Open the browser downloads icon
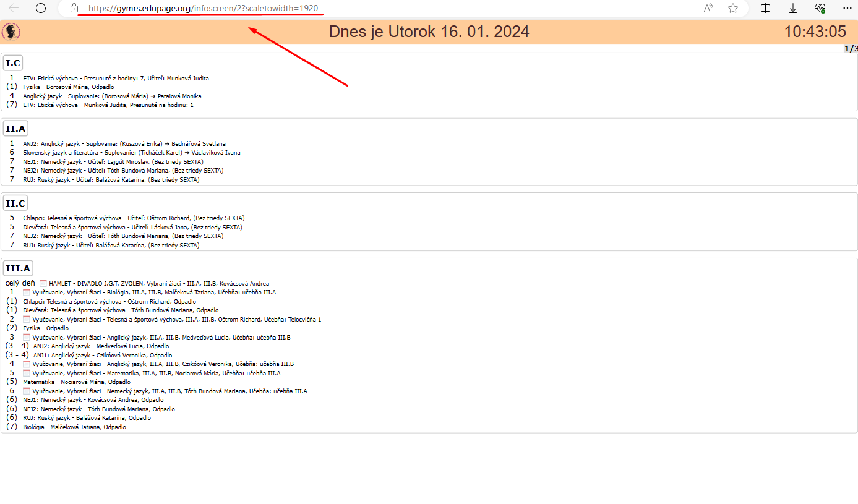This screenshot has height=504, width=858. click(793, 8)
